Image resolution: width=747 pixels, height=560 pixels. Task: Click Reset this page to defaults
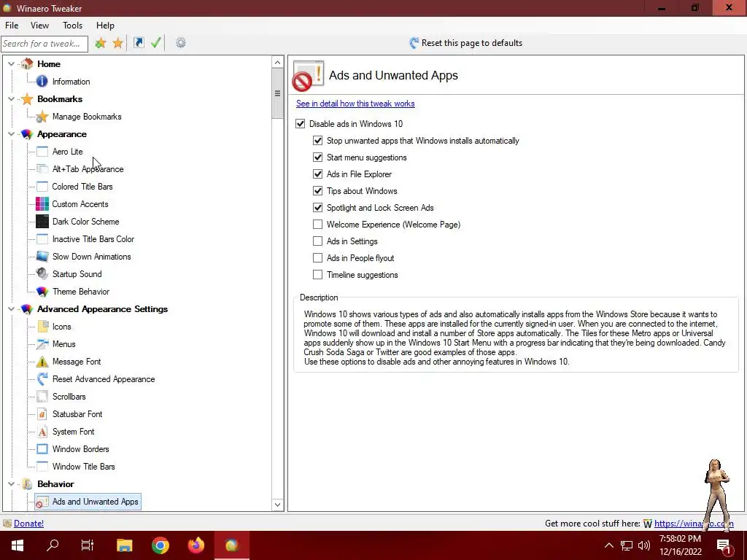pos(466,43)
